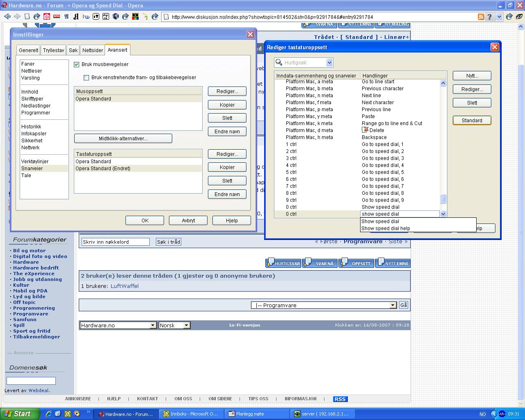The image size is (525, 420).
Task: Click the red 'db' bookmark icon
Action: click(47, 16)
